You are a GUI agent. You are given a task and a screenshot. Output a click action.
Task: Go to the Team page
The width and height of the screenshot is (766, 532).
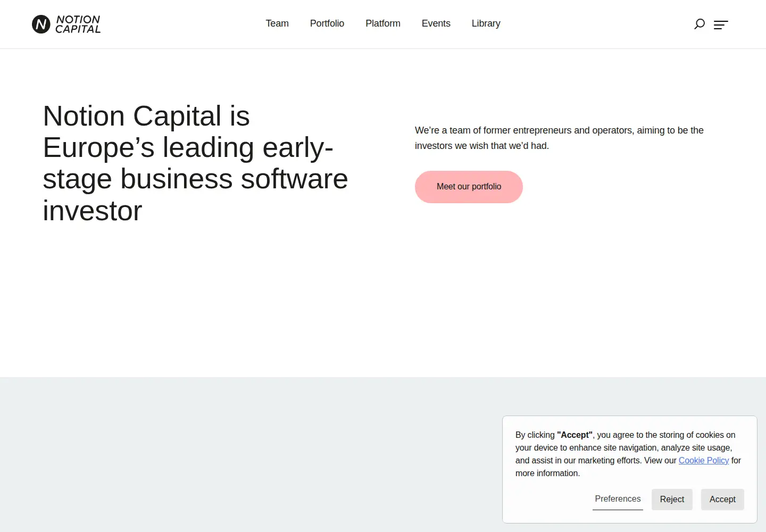click(x=277, y=23)
